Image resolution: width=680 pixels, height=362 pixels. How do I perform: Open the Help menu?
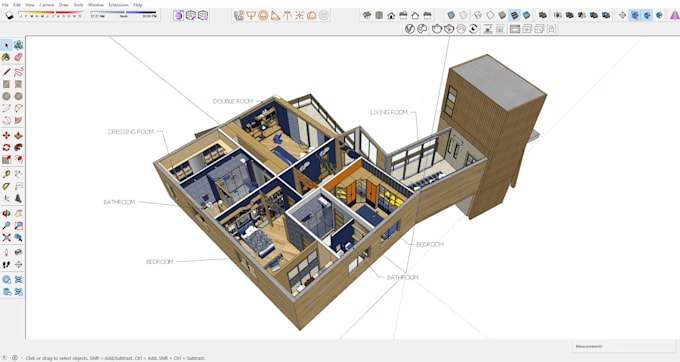(x=138, y=4)
